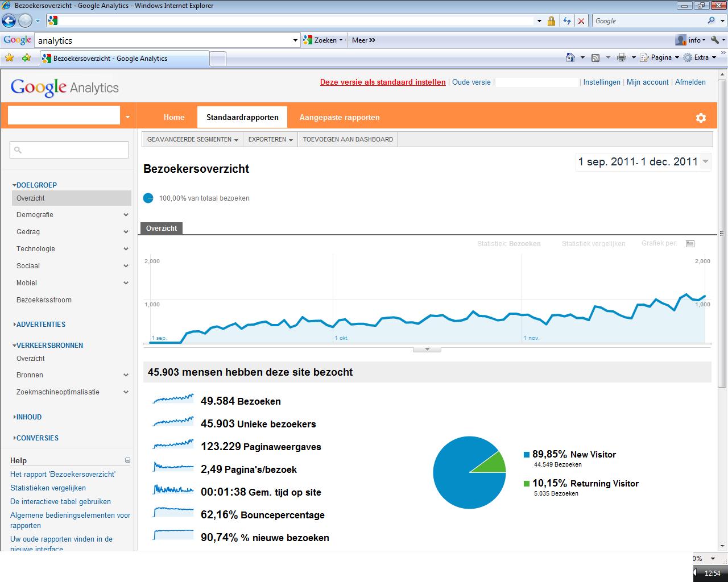Screen dimensions: 728x582
Task: Click the red stop loading icon
Action: [x=581, y=21]
